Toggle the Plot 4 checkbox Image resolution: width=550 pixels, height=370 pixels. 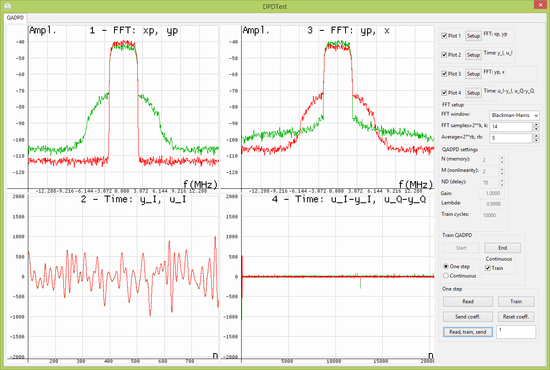pos(444,93)
